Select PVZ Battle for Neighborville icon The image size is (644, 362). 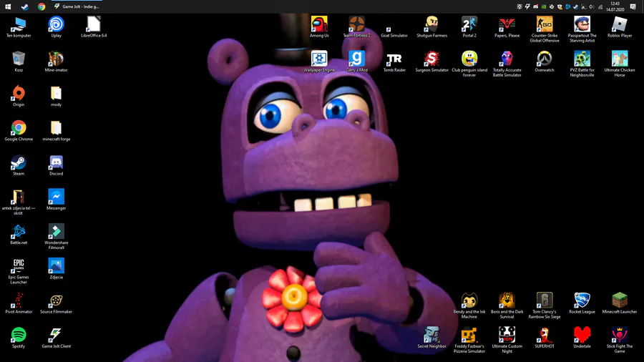click(x=582, y=64)
